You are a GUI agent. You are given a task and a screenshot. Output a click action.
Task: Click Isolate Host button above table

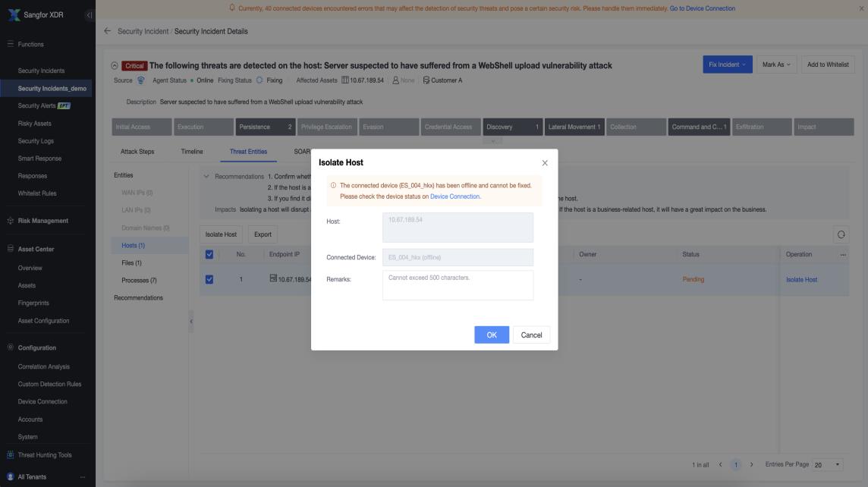pyautogui.click(x=221, y=234)
